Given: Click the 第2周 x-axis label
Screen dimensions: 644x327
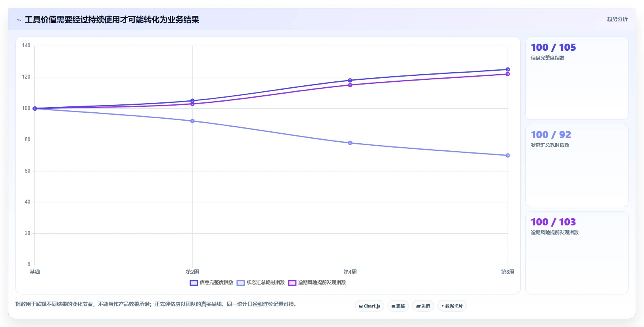Looking at the screenshot, I should [192, 272].
